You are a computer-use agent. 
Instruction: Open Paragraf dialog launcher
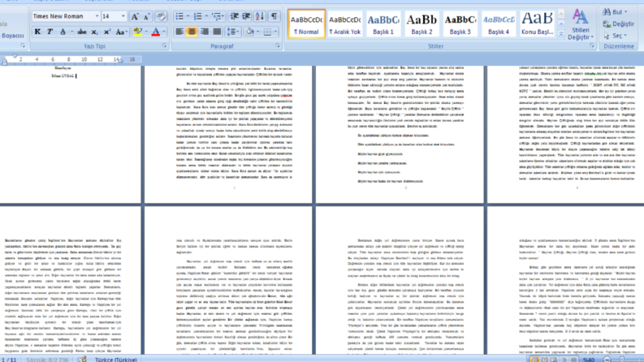(278, 46)
